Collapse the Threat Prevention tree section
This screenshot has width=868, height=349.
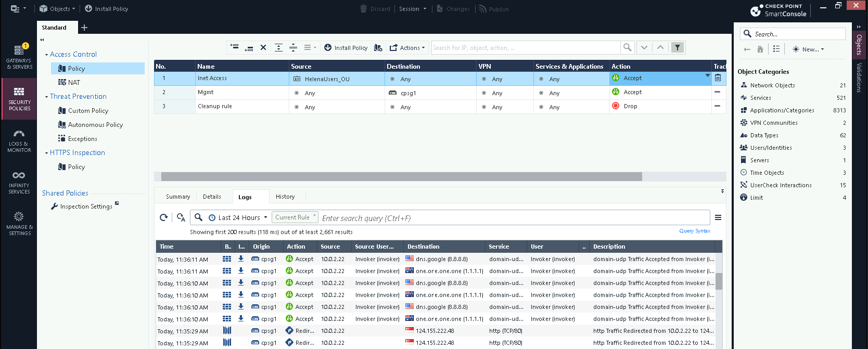coord(46,97)
